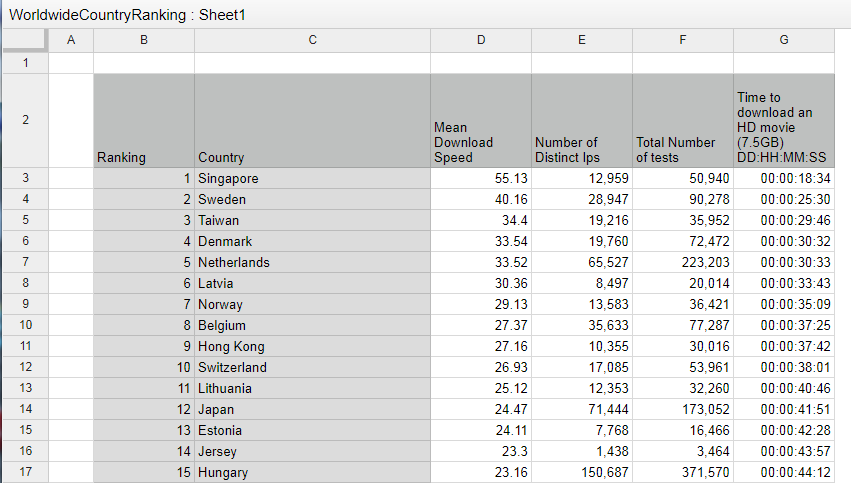Click ranking number 15 cell
Screen dimensions: 851x483
coord(144,472)
